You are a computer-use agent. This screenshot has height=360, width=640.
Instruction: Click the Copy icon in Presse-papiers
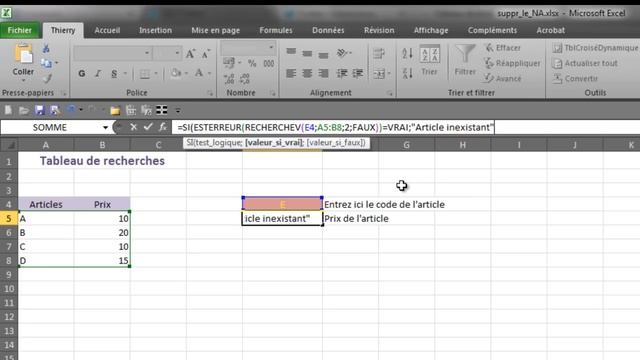pos(46,63)
